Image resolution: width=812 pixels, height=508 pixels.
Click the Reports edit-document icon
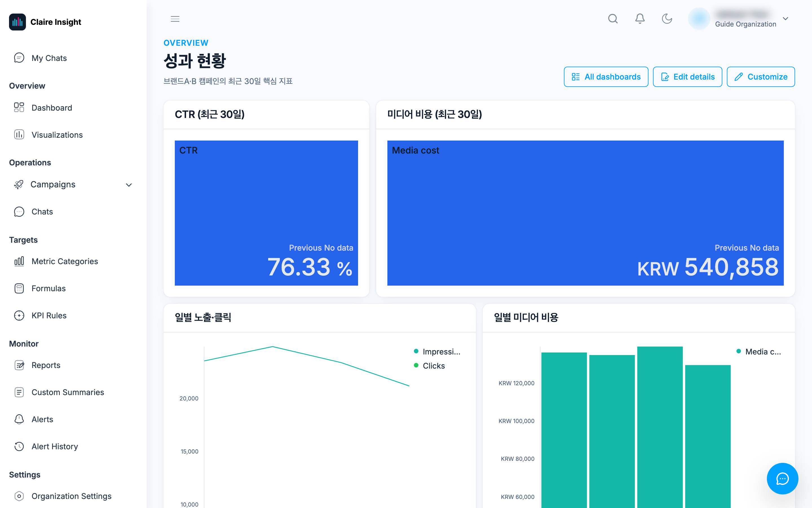coord(19,365)
